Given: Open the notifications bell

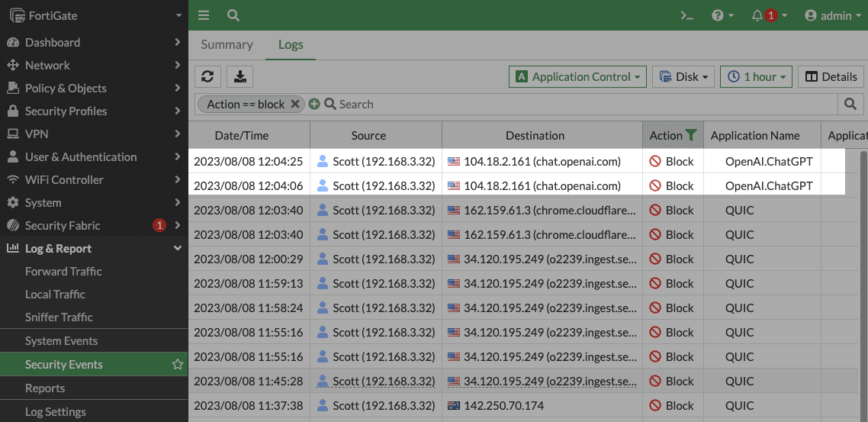Looking at the screenshot, I should 757,15.
